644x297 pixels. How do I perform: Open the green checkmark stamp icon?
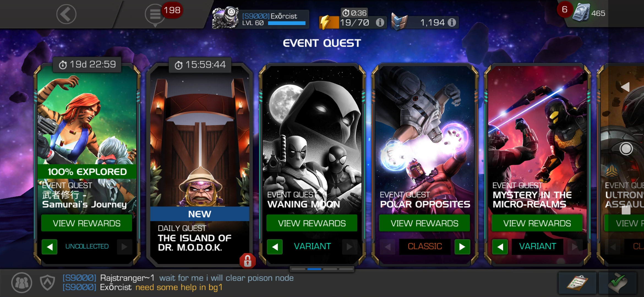coord(618,283)
